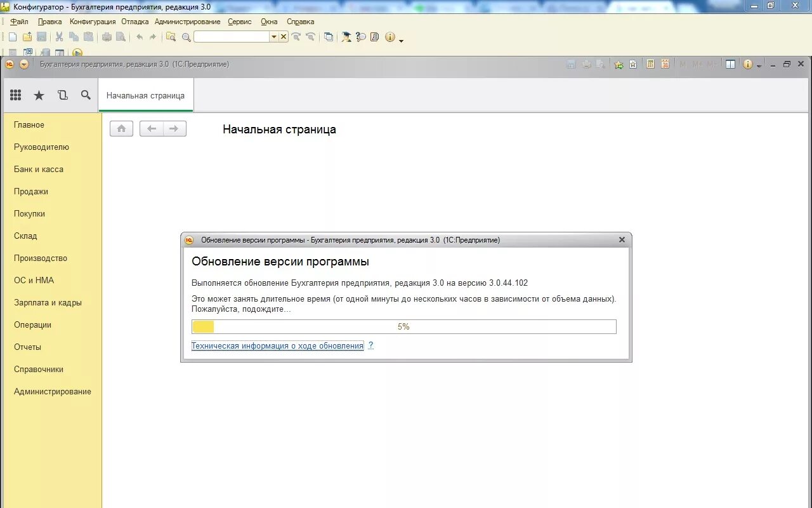Select the Начальная страница tab
This screenshot has width=812, height=508.
point(146,95)
